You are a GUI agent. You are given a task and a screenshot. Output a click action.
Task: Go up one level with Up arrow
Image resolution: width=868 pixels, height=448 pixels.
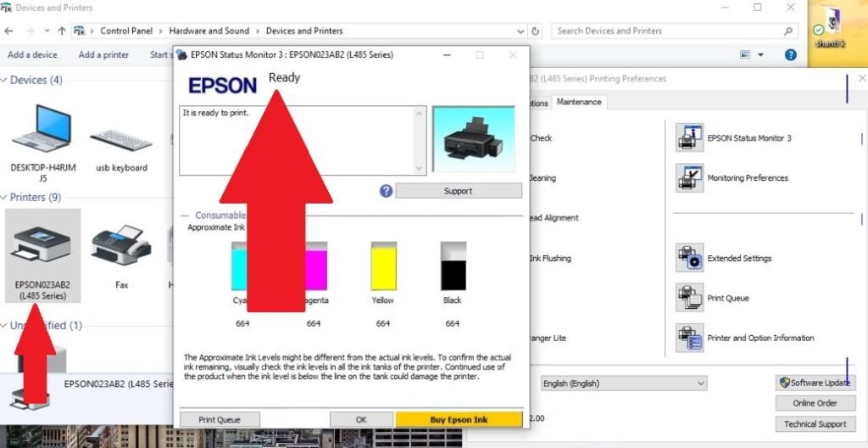(61, 31)
